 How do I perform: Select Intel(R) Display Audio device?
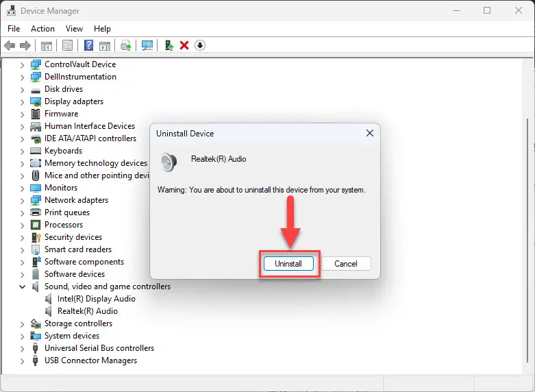tap(97, 299)
